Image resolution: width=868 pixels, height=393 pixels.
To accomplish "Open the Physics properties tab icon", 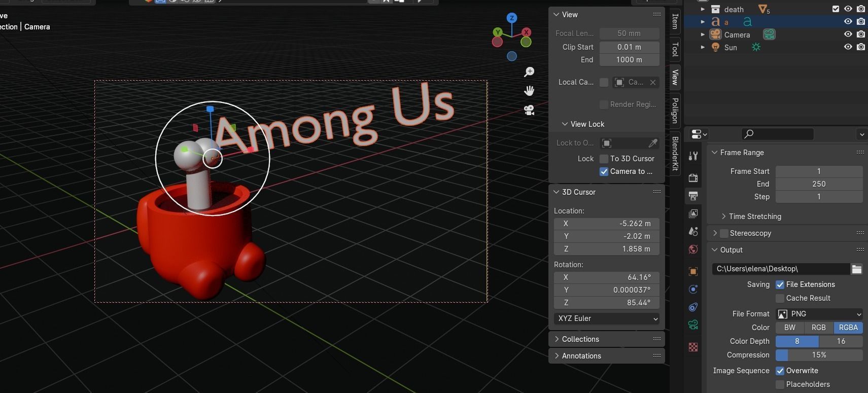I will (693, 289).
